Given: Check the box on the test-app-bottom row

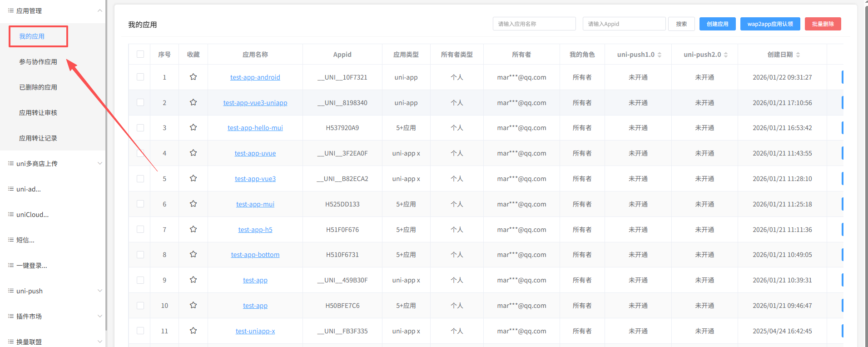Looking at the screenshot, I should pos(140,255).
